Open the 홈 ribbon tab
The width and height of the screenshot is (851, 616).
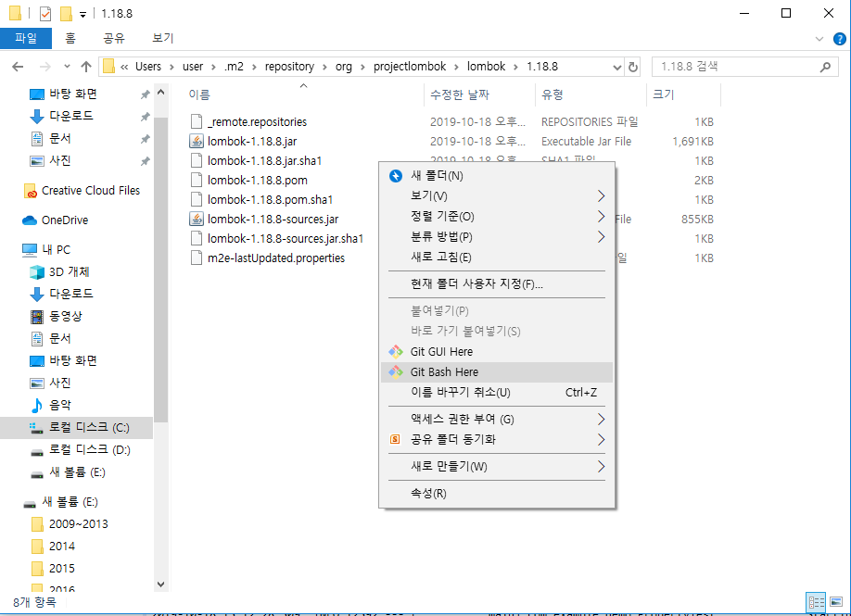(x=70, y=39)
